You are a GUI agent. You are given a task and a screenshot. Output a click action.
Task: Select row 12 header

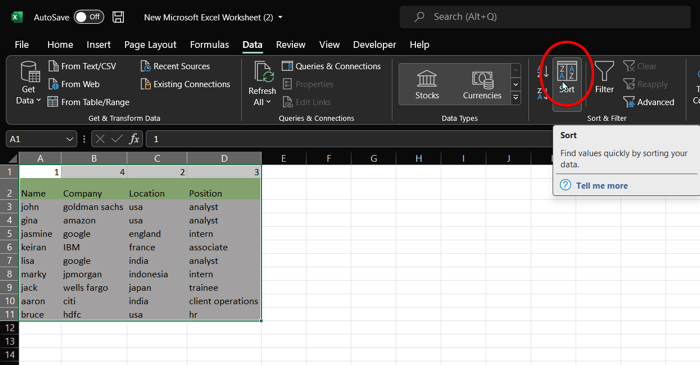pyautogui.click(x=9, y=328)
